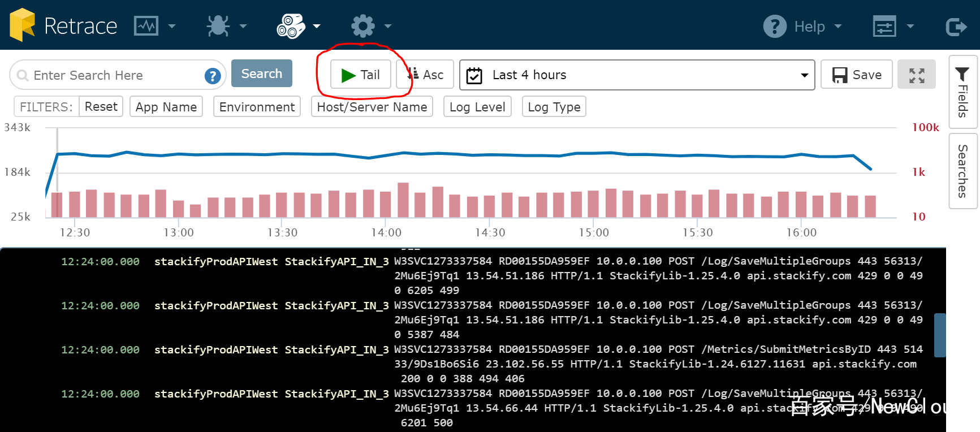This screenshot has height=432, width=980.
Task: Open the Environment filter
Action: [257, 107]
